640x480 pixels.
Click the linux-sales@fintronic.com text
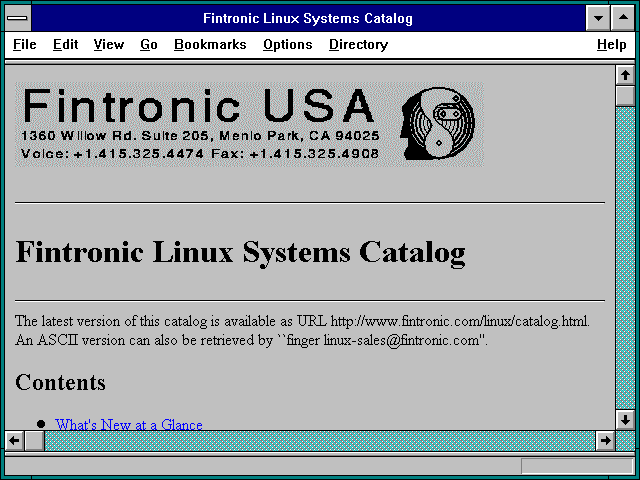pos(401,340)
